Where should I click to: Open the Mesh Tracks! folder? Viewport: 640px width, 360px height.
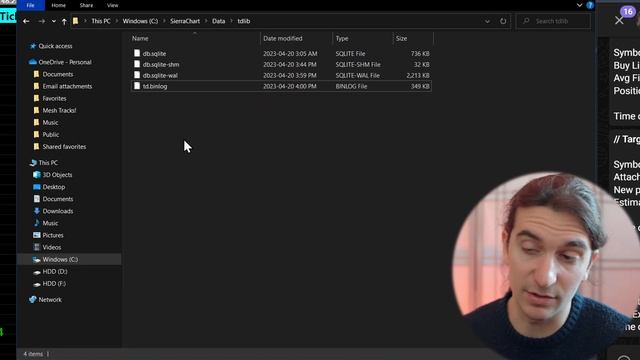click(59, 110)
